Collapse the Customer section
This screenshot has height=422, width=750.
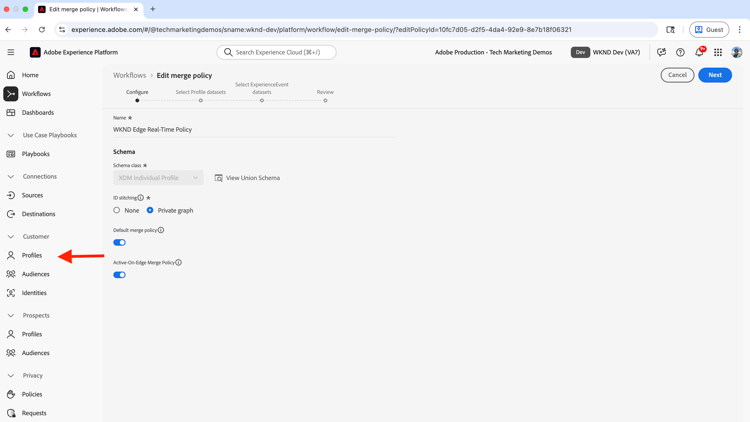[x=11, y=237]
